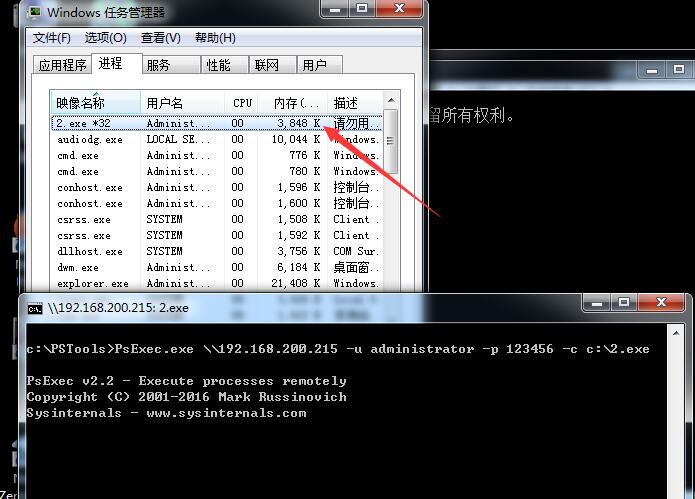Switch to the 服务 tab
695x499 pixels.
click(158, 65)
